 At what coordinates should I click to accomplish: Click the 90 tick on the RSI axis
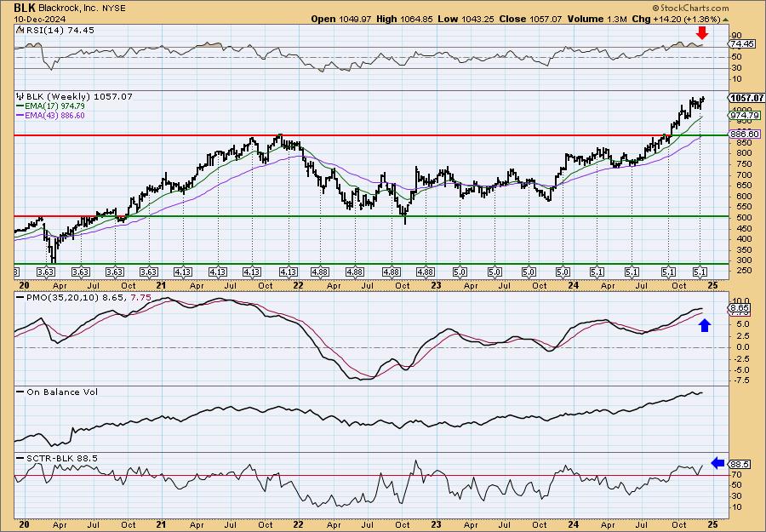(x=736, y=36)
